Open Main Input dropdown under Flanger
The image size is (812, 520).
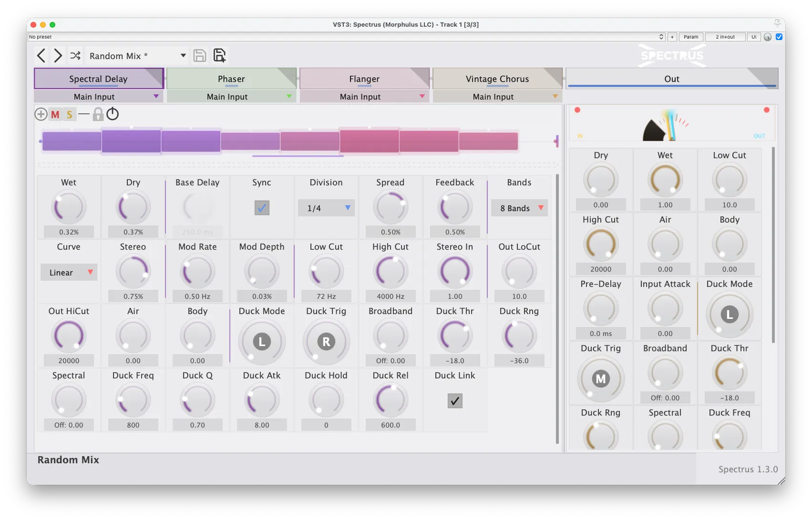point(365,97)
